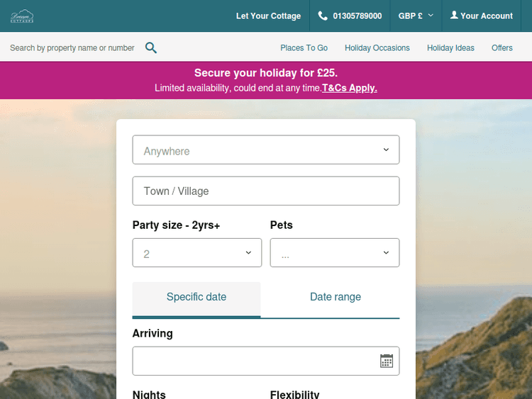
Task: Click the Let Your Cottage link
Action: click(268, 16)
